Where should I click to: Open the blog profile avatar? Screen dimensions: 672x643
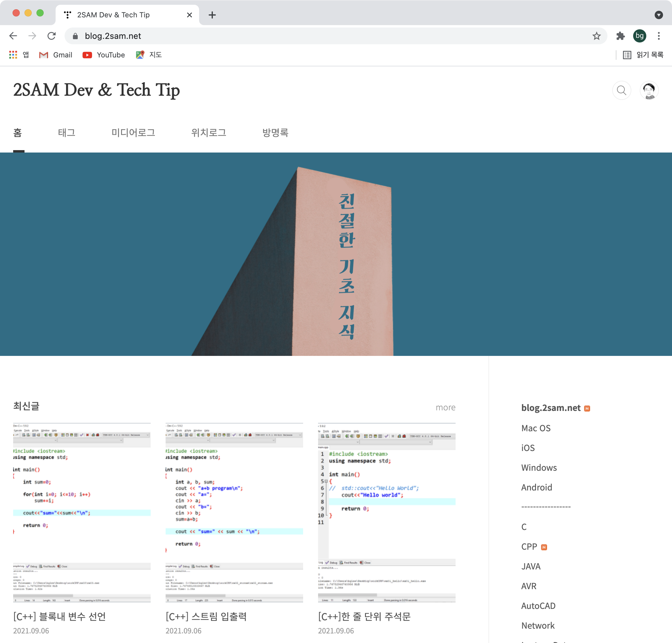pyautogui.click(x=649, y=91)
